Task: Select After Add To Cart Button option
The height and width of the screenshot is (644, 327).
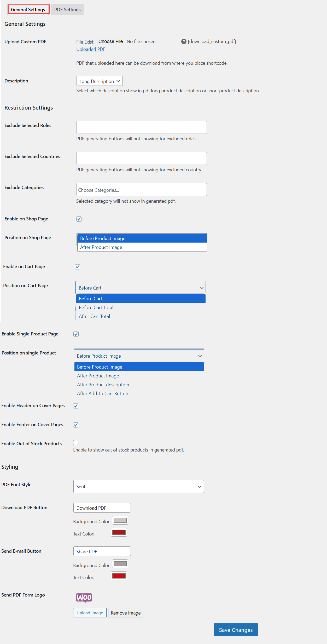Action: click(x=102, y=393)
